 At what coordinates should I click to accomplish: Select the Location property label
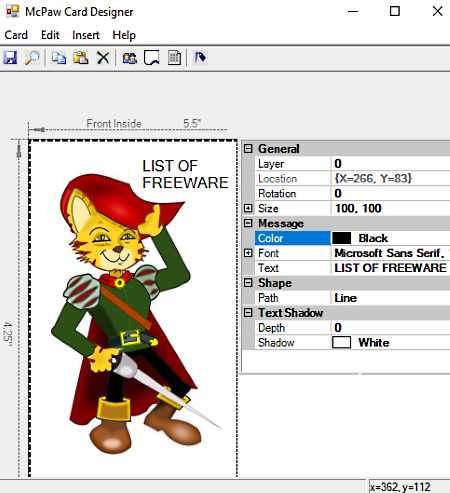[x=277, y=179]
